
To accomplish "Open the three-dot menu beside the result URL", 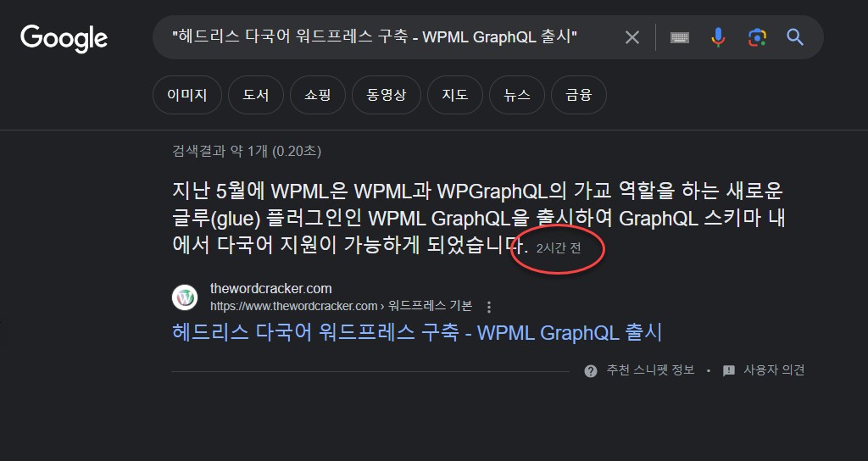I will 489,307.
